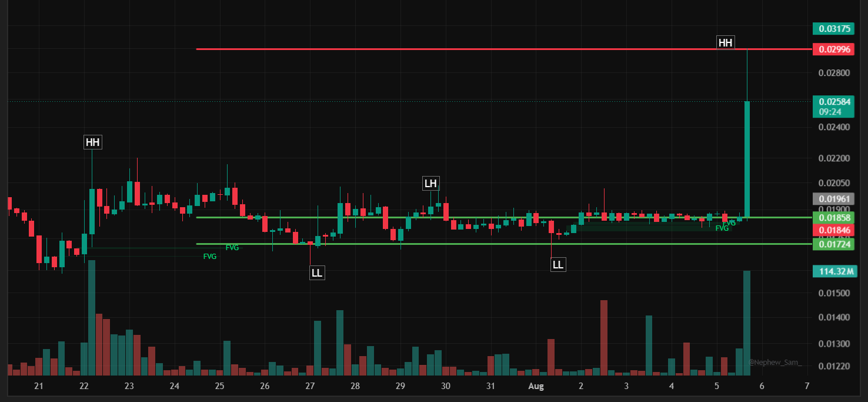This screenshot has height=402, width=868.
Task: Click the 6 date on the time axis
Action: pos(762,386)
